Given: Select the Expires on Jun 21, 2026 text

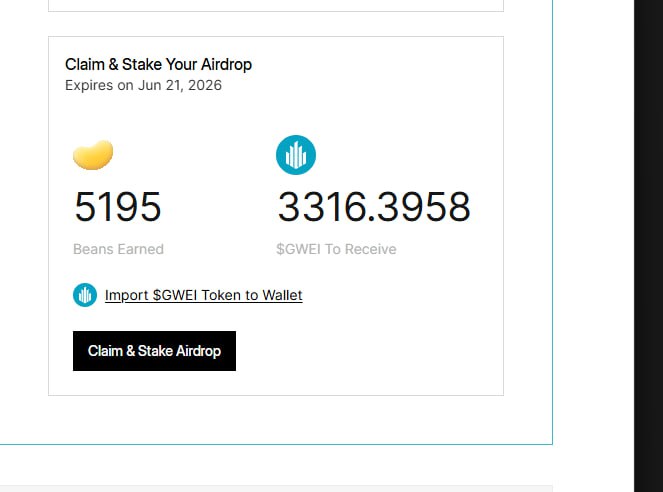Looking at the screenshot, I should point(143,85).
